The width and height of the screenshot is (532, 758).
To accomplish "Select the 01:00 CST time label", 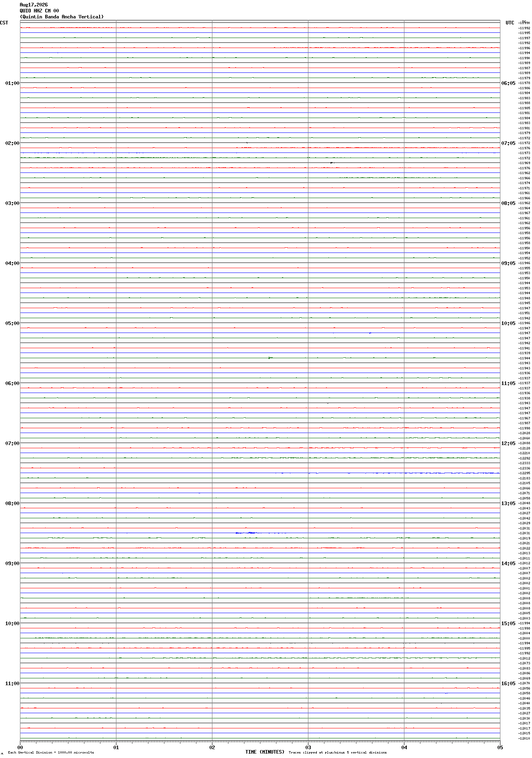I will [12, 83].
